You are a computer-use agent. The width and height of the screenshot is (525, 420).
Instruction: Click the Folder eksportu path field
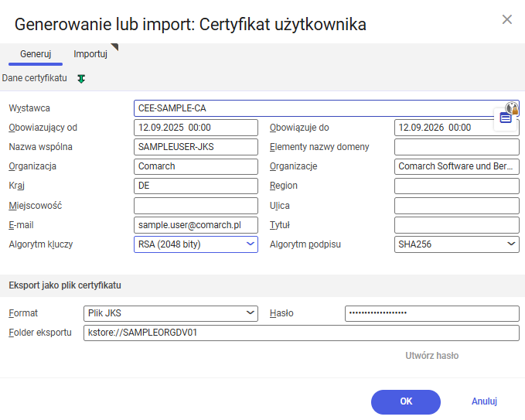[300, 333]
